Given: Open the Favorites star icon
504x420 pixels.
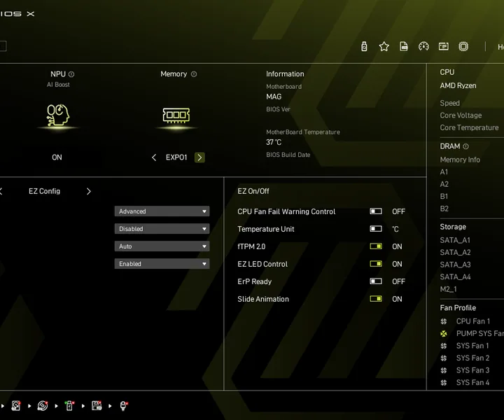Looking at the screenshot, I should (x=384, y=47).
